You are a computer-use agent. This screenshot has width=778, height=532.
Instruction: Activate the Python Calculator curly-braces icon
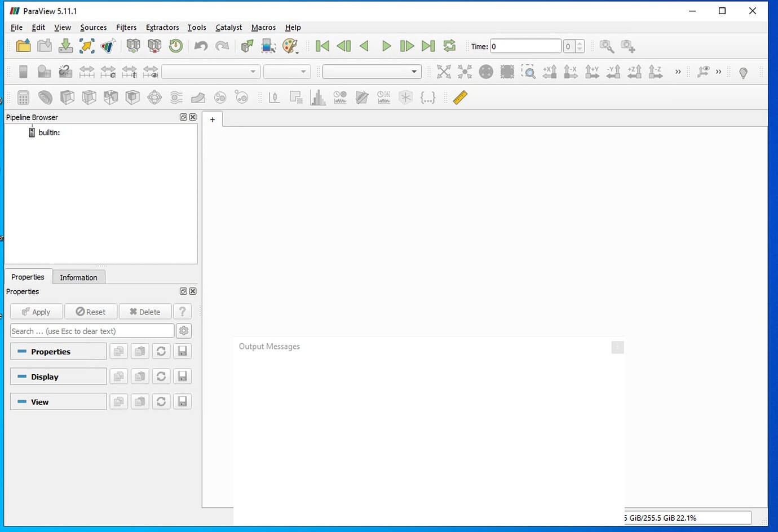pos(428,97)
